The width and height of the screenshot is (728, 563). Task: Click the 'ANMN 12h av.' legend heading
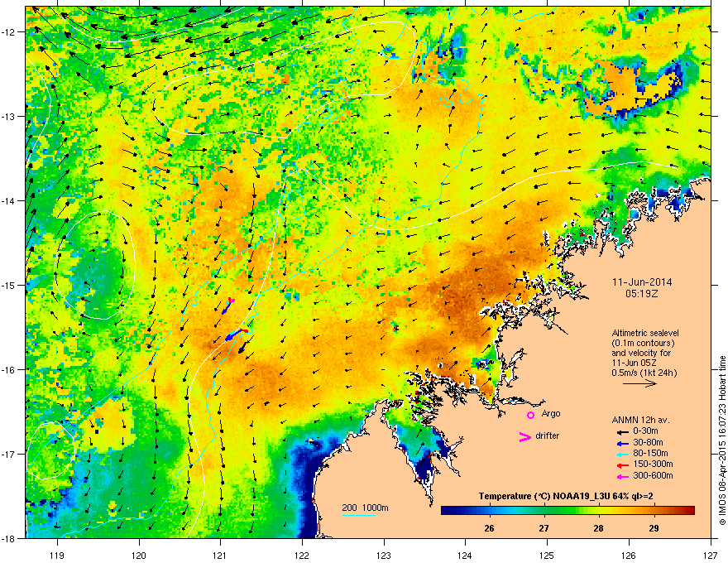coord(640,420)
